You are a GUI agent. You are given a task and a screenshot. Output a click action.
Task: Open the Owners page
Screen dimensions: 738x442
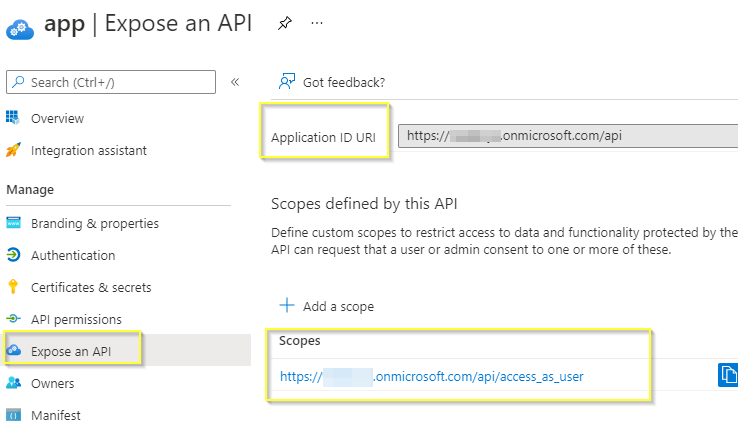(x=53, y=384)
